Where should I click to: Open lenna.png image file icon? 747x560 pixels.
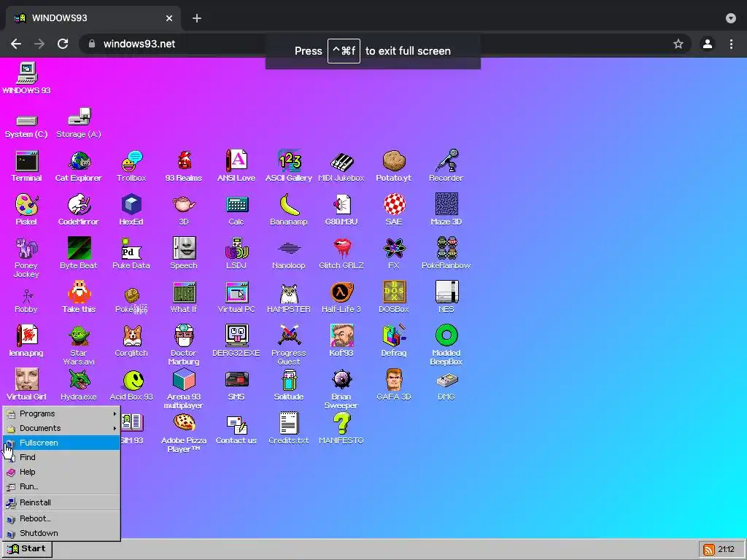(27, 341)
